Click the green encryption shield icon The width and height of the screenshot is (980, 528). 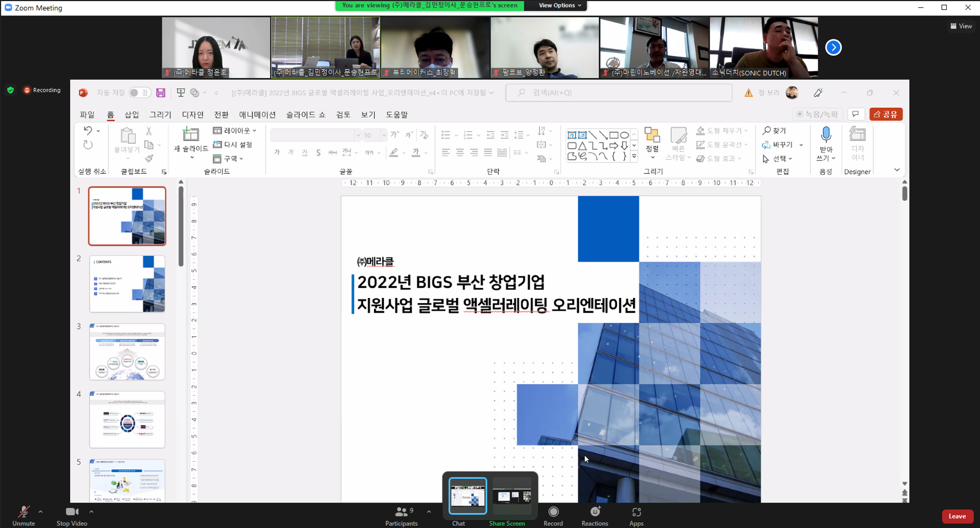point(10,90)
